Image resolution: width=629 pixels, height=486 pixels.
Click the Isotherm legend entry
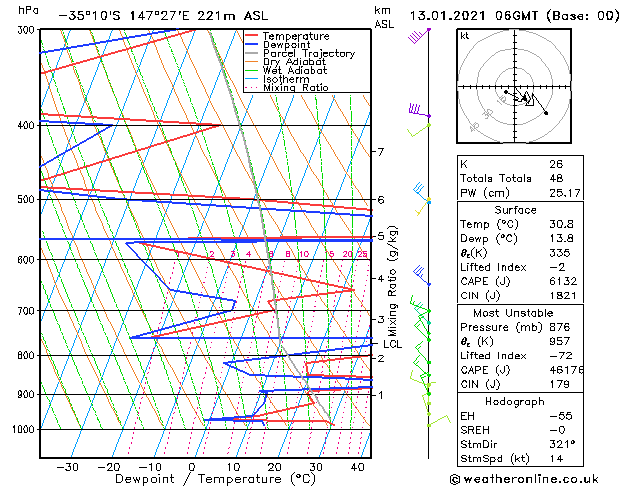[x=286, y=79]
